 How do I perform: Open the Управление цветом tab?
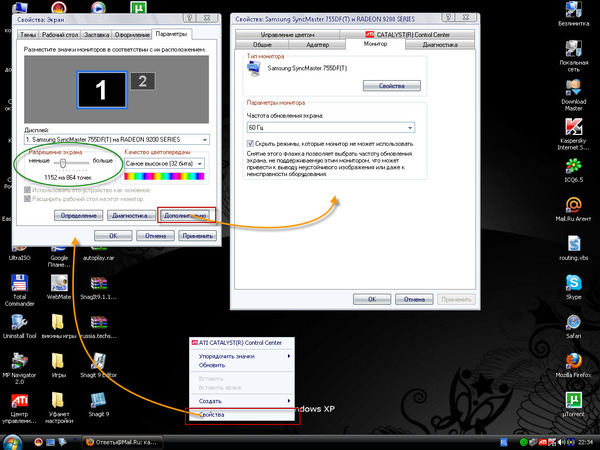[287, 34]
